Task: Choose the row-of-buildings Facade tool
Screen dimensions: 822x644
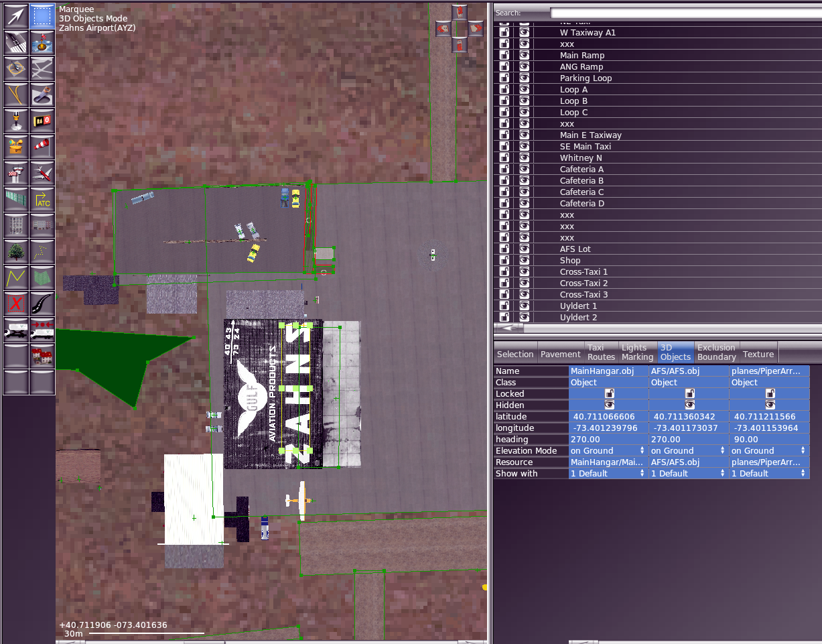Action: click(42, 225)
